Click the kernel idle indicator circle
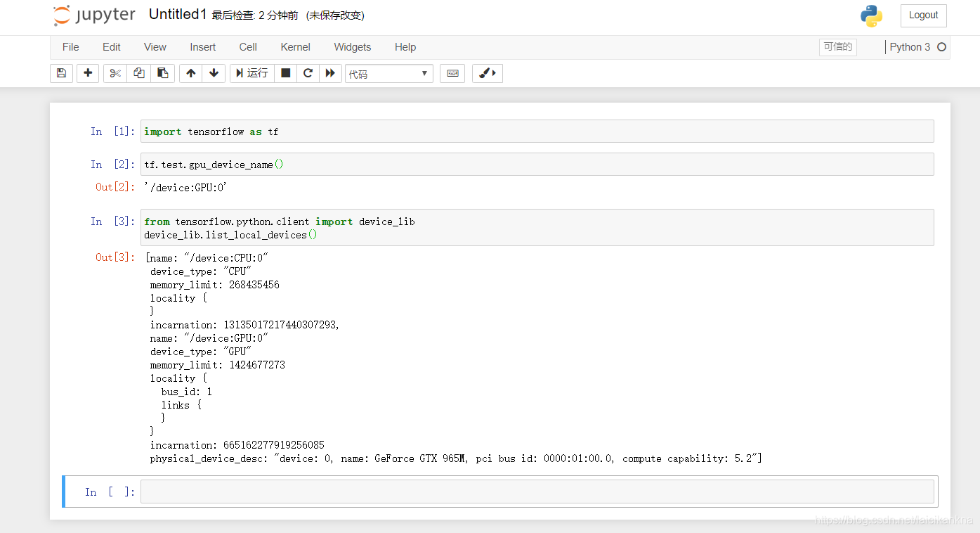This screenshot has width=980, height=533. click(942, 47)
